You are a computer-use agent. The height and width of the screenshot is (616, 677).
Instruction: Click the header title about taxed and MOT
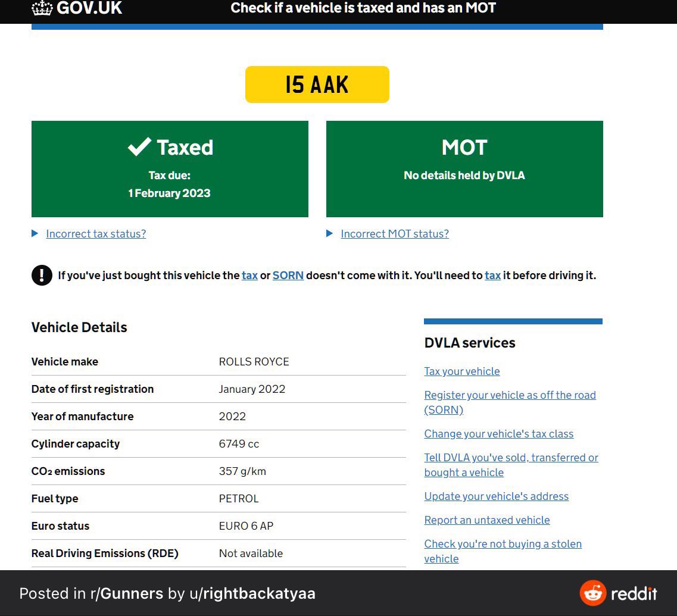click(x=363, y=8)
